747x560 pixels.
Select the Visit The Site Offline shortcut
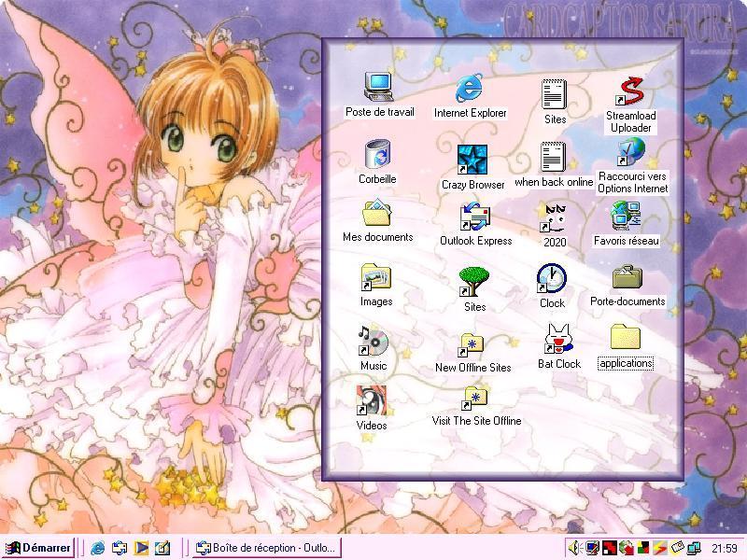pos(476,406)
